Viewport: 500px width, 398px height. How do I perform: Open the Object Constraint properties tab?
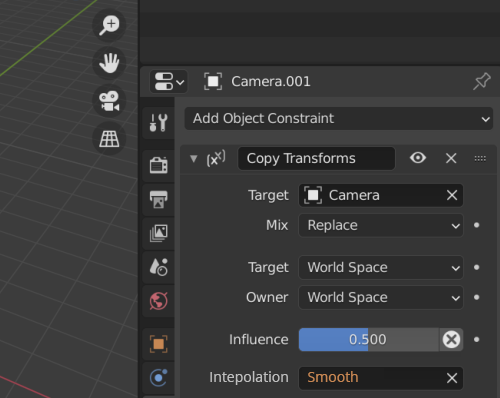pos(158,378)
